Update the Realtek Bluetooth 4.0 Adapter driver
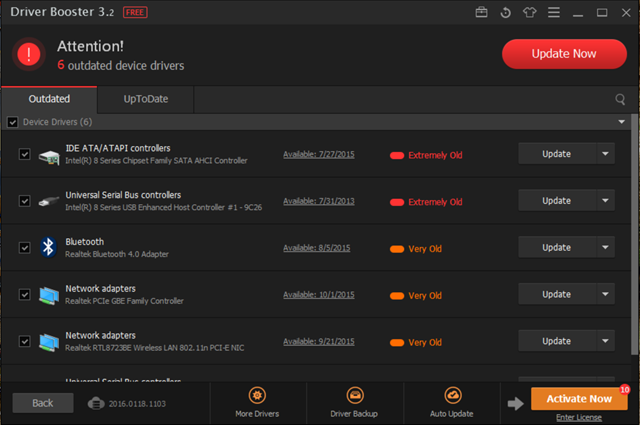Viewport: 640px width, 425px height. point(557,247)
